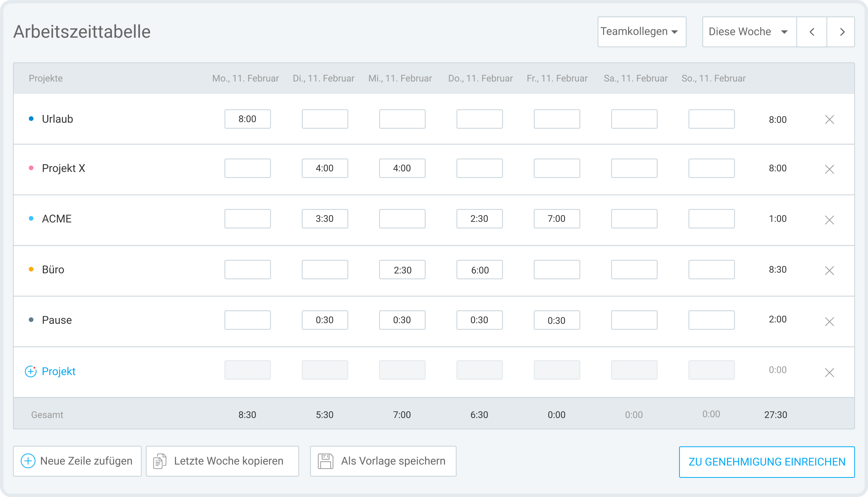The width and height of the screenshot is (868, 497).
Task: Select the copy icon next to Letzte Woche kopieren
Action: click(x=159, y=461)
